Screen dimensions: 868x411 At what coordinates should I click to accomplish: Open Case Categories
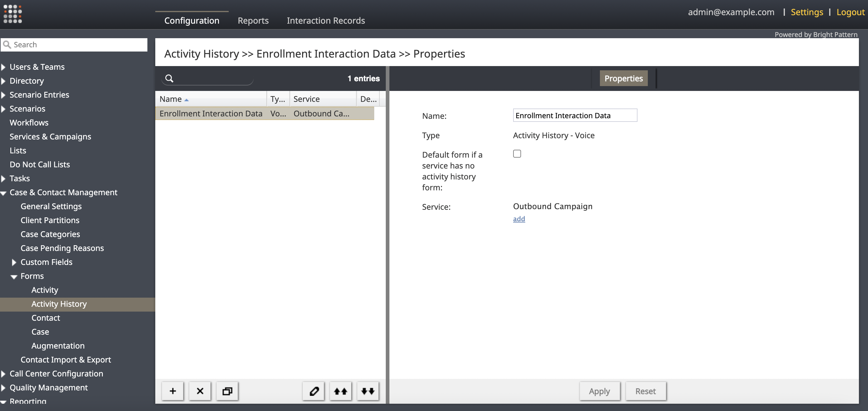tap(50, 235)
